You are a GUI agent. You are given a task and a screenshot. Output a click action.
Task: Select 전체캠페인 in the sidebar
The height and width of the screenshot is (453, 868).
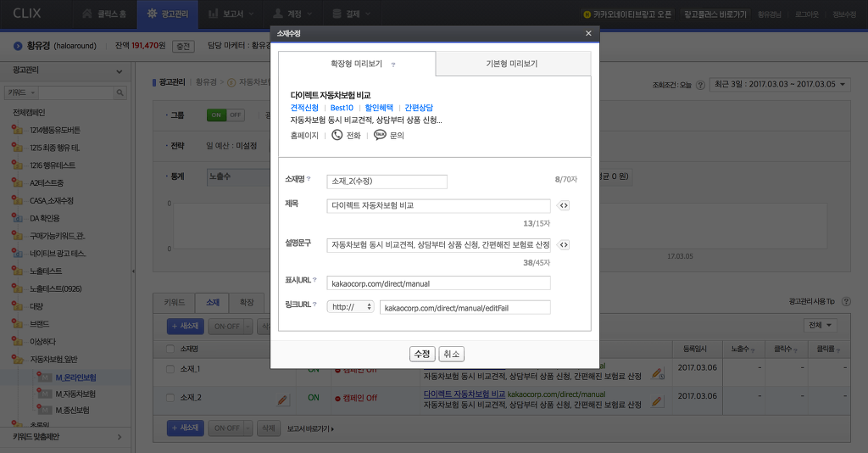(x=29, y=113)
